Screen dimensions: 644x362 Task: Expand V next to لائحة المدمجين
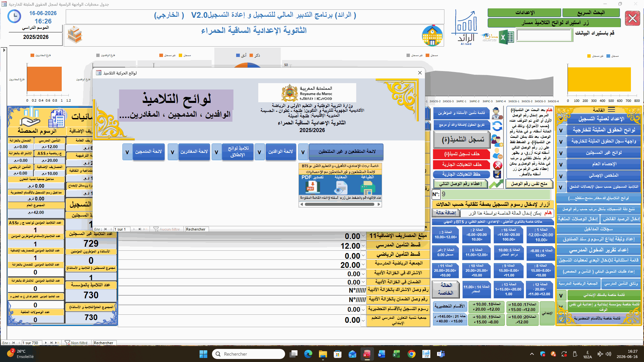(127, 152)
